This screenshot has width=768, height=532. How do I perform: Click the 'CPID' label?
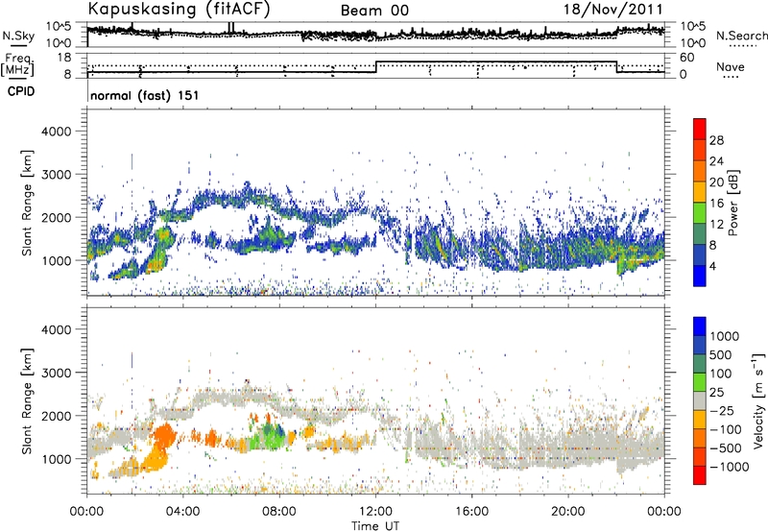tap(21, 91)
